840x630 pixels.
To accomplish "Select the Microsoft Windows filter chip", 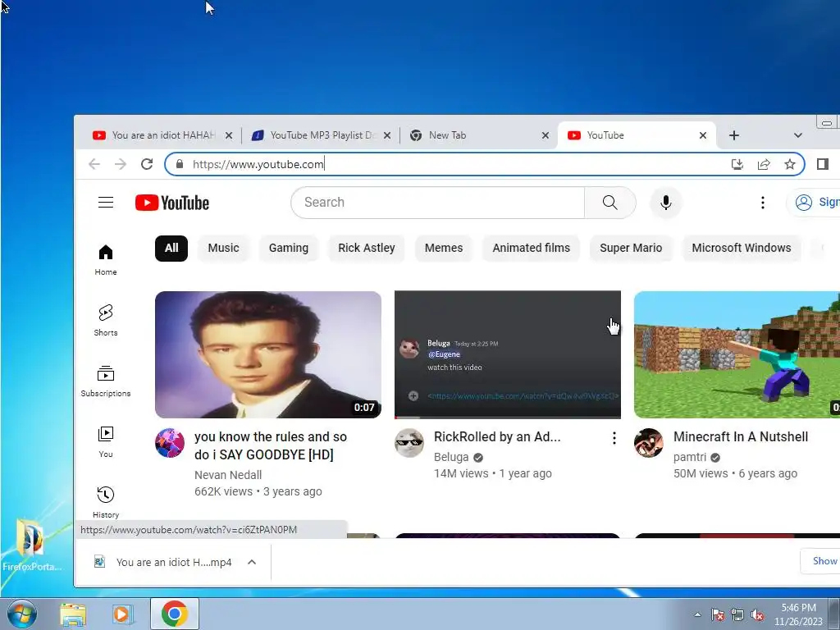I will [742, 248].
